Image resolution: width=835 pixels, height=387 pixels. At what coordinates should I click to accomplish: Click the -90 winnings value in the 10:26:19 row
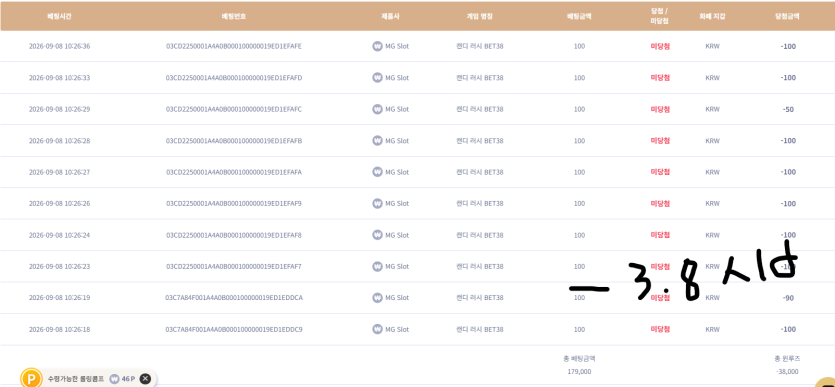pos(788,298)
